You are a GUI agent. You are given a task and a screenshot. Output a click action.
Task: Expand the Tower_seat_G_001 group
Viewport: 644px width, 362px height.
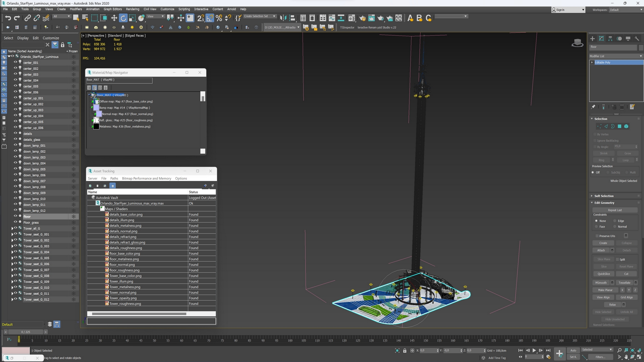click(12, 234)
